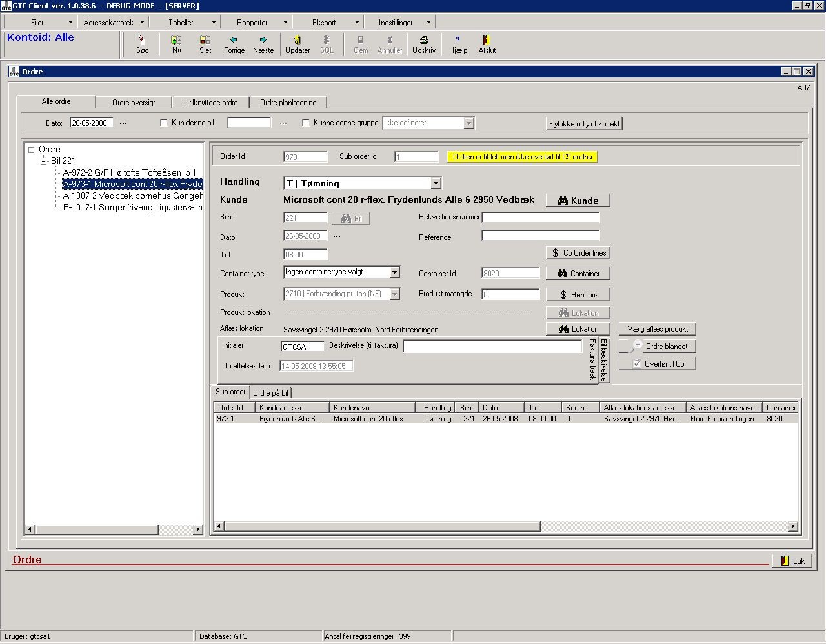Open the Handling dropdown
This screenshot has height=644, width=826.
point(436,183)
